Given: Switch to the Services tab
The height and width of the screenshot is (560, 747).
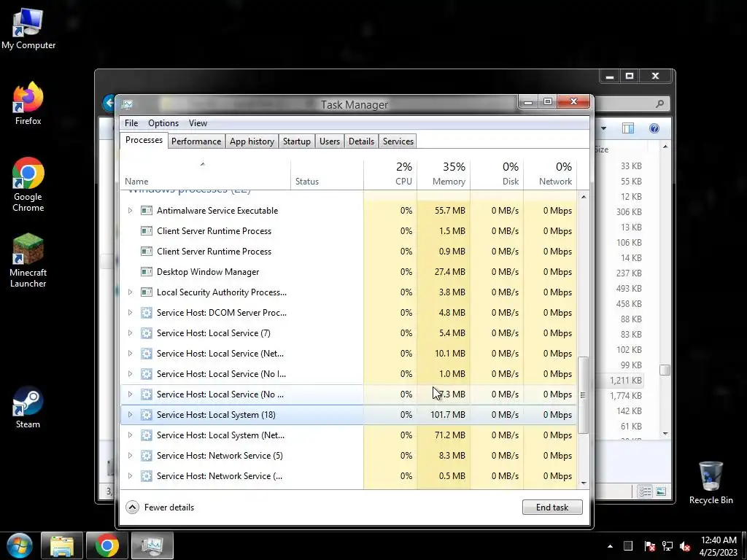Looking at the screenshot, I should (x=398, y=141).
